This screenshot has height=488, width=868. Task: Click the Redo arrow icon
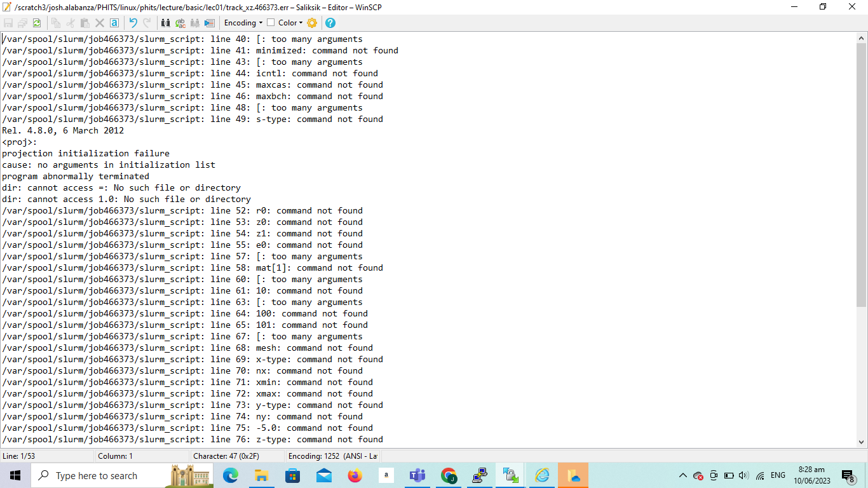pos(147,22)
